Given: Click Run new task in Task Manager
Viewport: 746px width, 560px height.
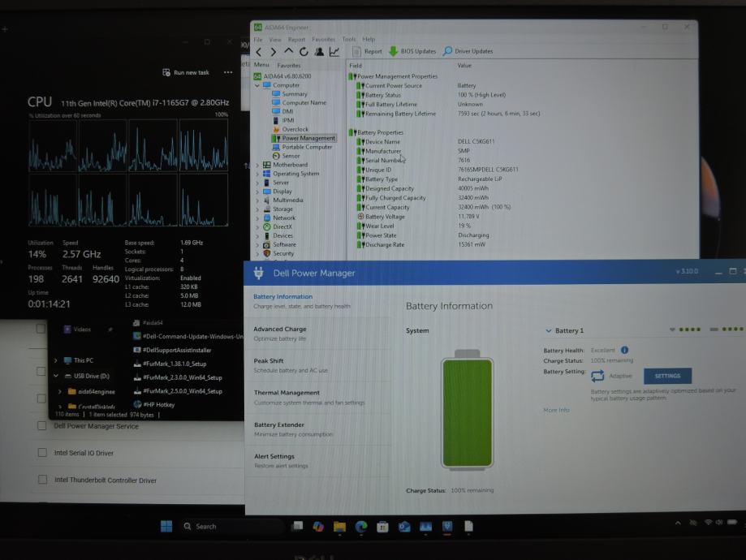Looking at the screenshot, I should point(186,72).
